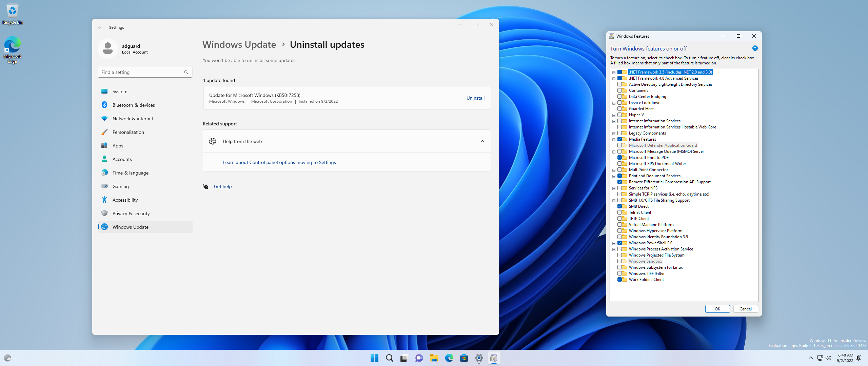Open taskbar Search magnifier
This screenshot has height=366, width=868.
click(x=389, y=358)
